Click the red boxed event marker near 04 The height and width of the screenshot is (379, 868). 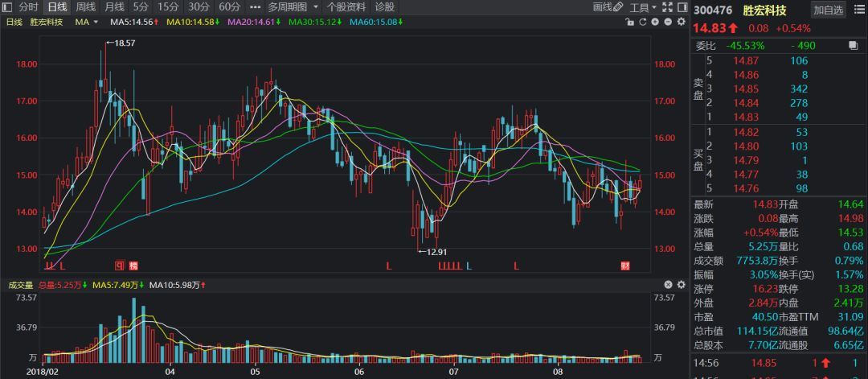(118, 266)
